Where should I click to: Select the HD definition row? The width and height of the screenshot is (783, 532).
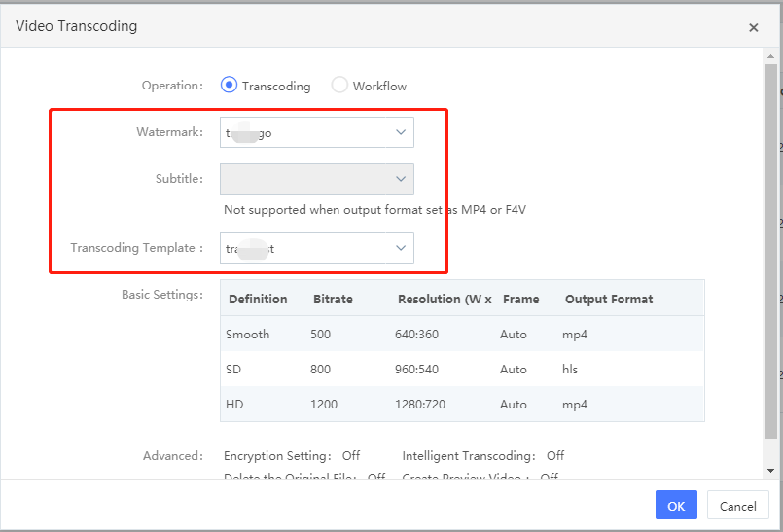(462, 404)
